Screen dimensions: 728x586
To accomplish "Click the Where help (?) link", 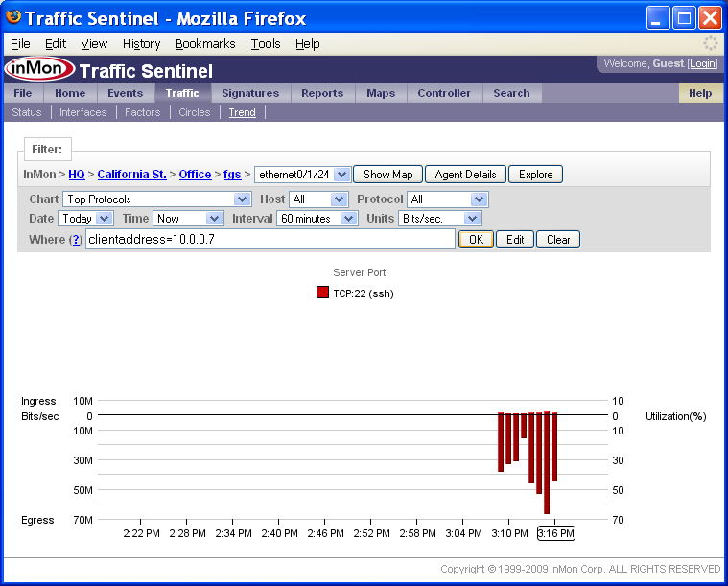I will (76, 240).
